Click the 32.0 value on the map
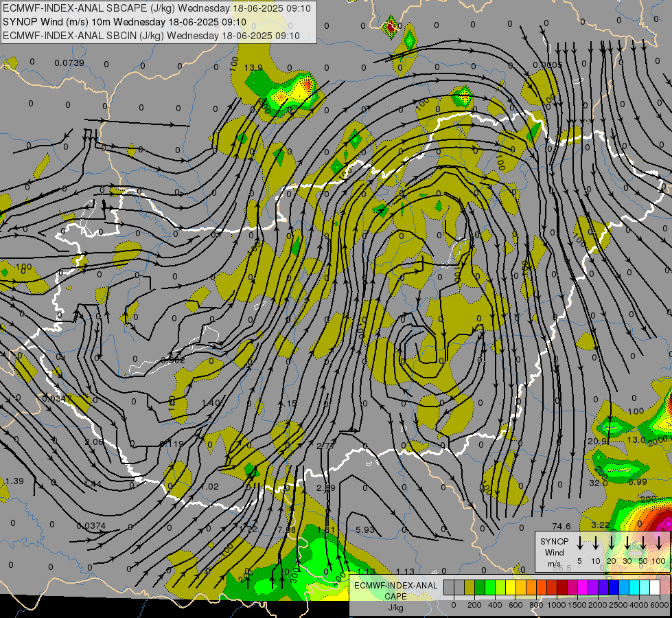Screen dimensions: 672x618 (x=599, y=483)
